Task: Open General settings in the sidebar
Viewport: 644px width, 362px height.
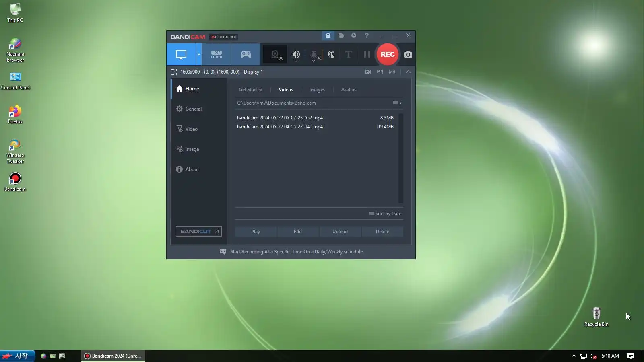Action: coord(199,109)
